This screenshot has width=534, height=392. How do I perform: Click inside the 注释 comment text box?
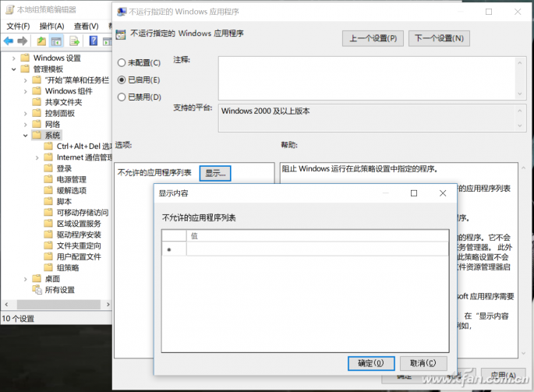click(367, 78)
